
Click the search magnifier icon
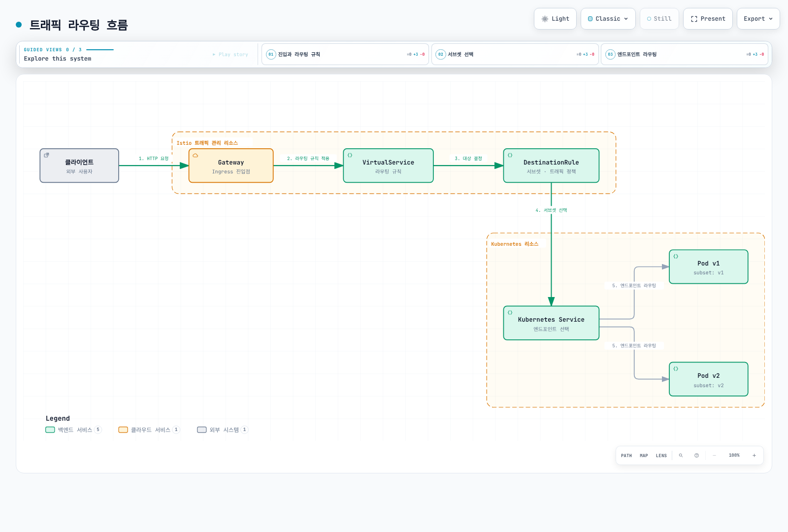coord(681,456)
